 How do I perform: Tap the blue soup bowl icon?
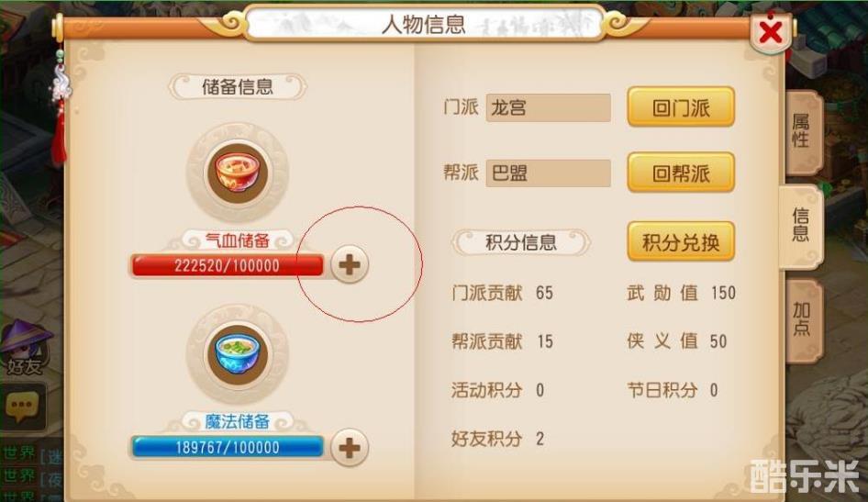click(238, 353)
